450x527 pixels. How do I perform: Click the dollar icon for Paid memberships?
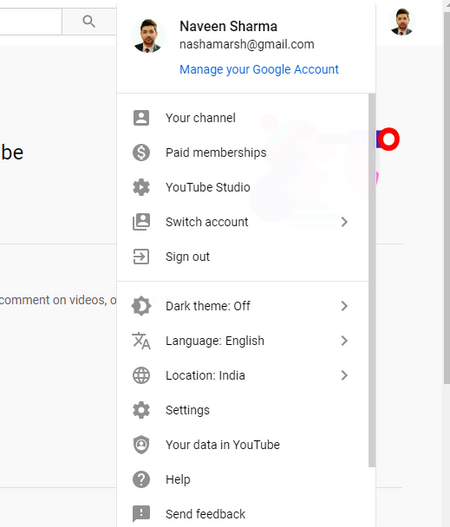pyautogui.click(x=141, y=153)
